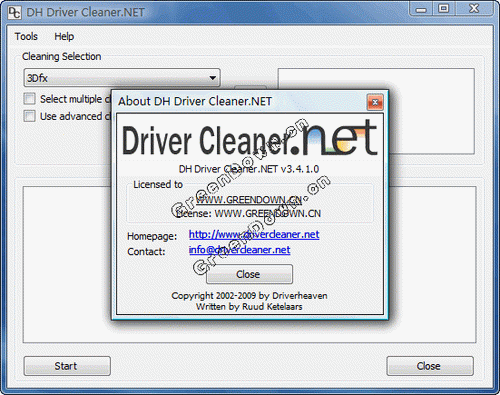Click the Cleaning Selection group label
500x395 pixels.
click(x=62, y=56)
